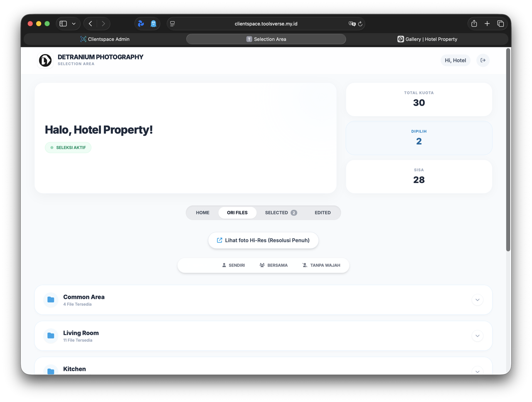532x402 pixels.
Task: Expand the Common Area folder chevron
Action: [x=477, y=300]
